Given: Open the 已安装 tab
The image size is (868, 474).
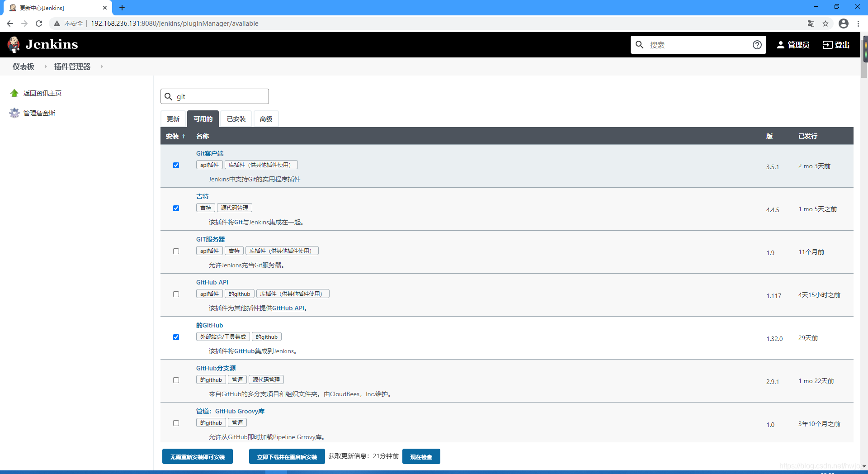Looking at the screenshot, I should (236, 119).
